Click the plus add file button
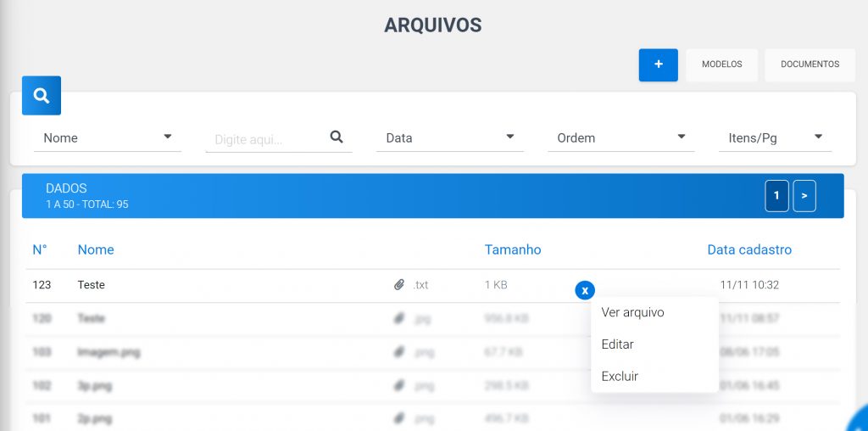This screenshot has width=868, height=431. tap(658, 64)
